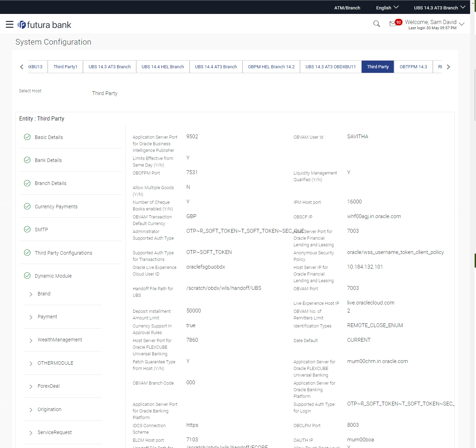This screenshot has height=448, width=476.
Task: Open the mailbox with 92 notifications
Action: point(395,23)
